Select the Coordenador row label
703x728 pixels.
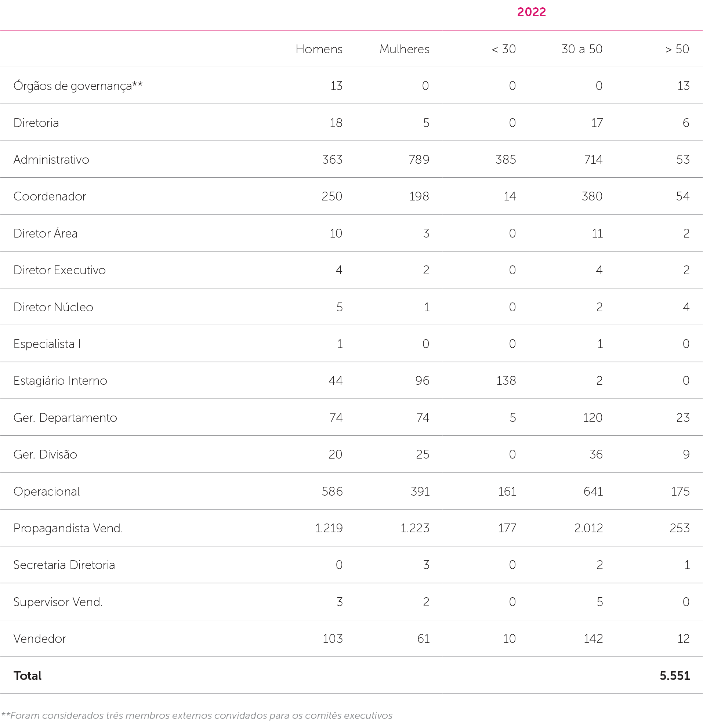pyautogui.click(x=50, y=196)
